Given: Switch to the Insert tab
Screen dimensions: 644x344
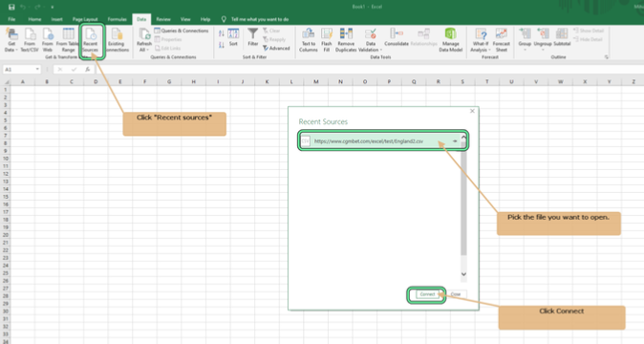Looking at the screenshot, I should (56, 19).
